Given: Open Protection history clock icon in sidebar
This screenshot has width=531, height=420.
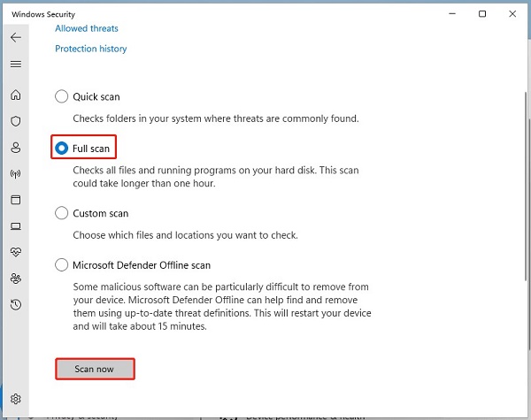Looking at the screenshot, I should click(x=16, y=305).
